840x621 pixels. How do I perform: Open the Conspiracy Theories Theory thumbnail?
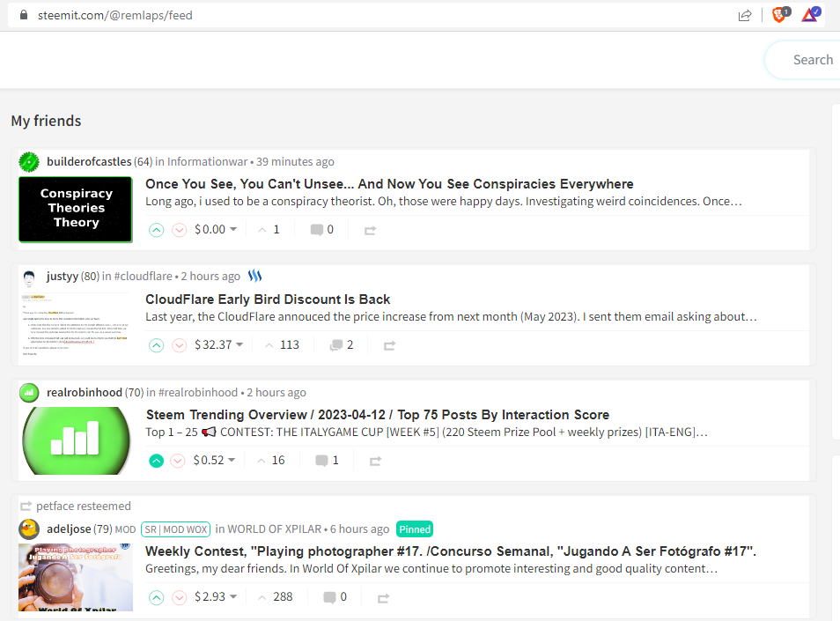(76, 210)
